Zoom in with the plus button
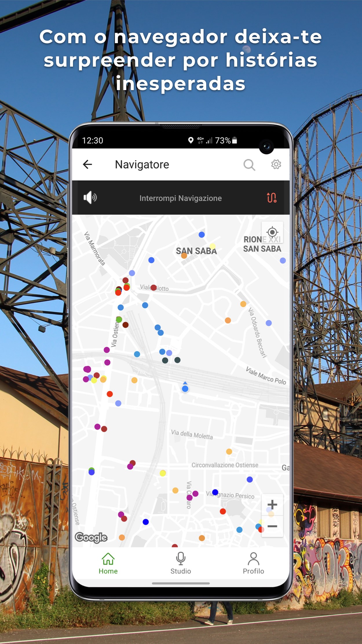This screenshot has height=644, width=362. coord(272,504)
